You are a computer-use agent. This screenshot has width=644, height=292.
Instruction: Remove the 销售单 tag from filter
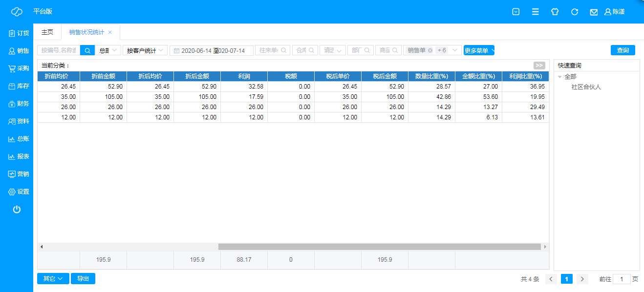point(430,50)
